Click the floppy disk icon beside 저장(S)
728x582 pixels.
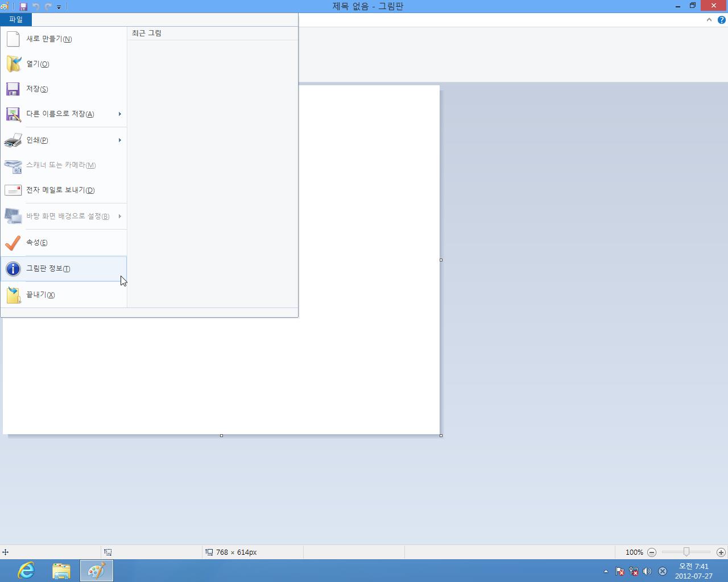coord(13,89)
